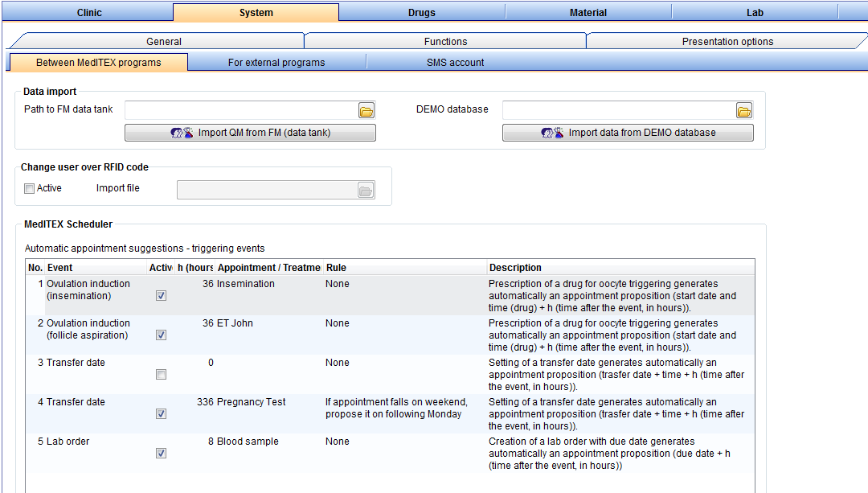Toggle Active for Ovulation induction (follicle aspiration)

tap(161, 335)
